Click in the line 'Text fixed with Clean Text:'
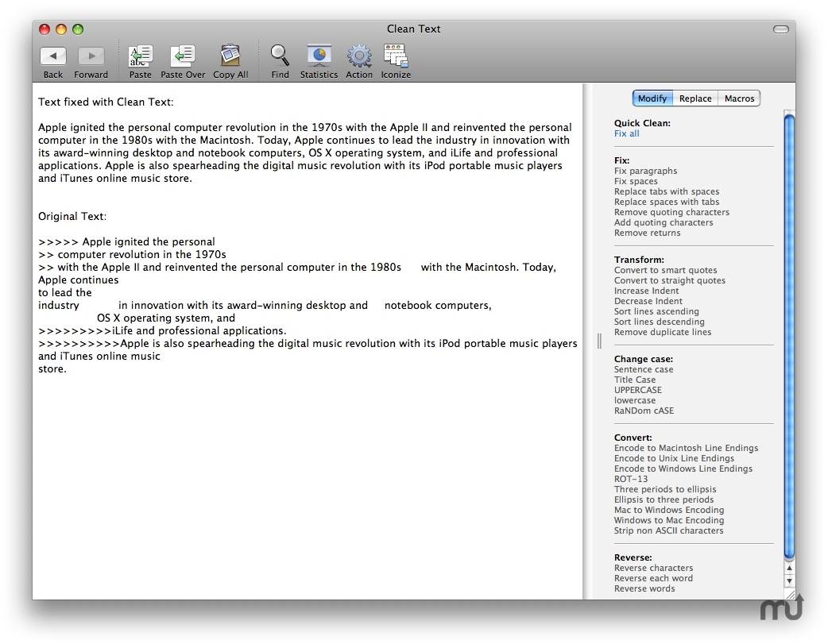 tap(106, 102)
